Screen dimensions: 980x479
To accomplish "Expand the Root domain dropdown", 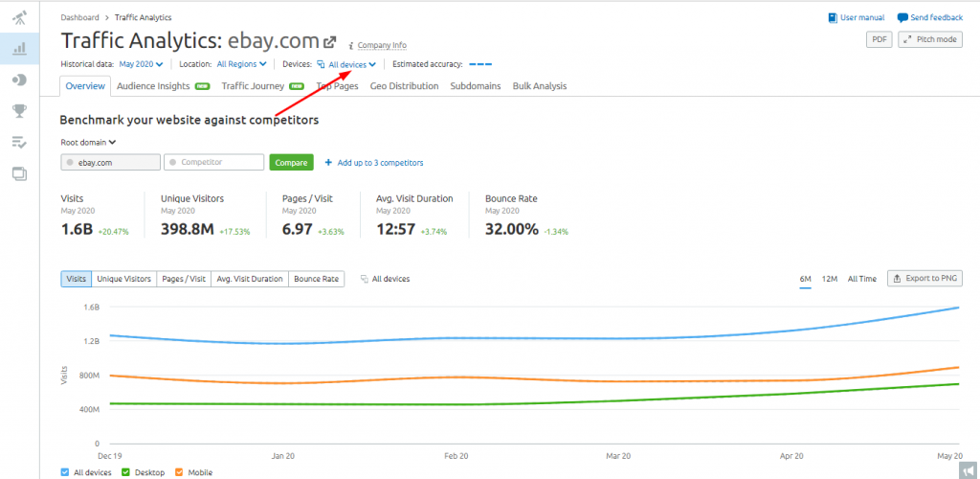I will 89,142.
